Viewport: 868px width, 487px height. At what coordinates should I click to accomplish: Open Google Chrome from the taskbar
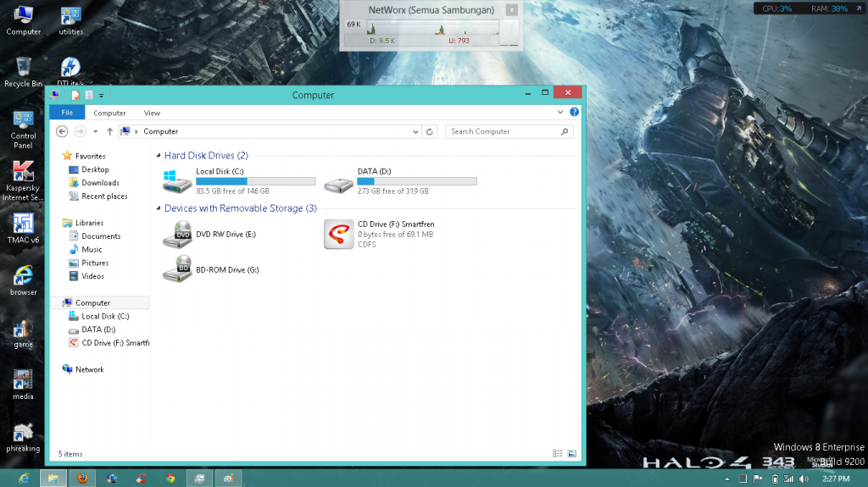pos(170,479)
